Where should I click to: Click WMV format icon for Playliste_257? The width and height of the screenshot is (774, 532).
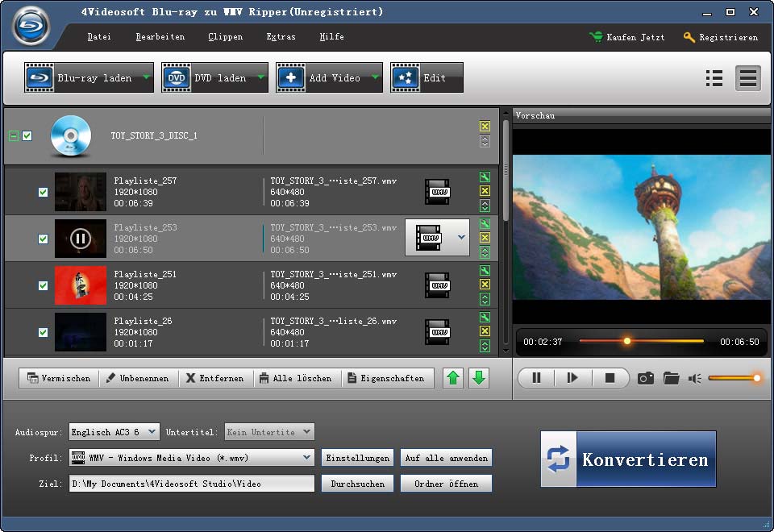[438, 192]
